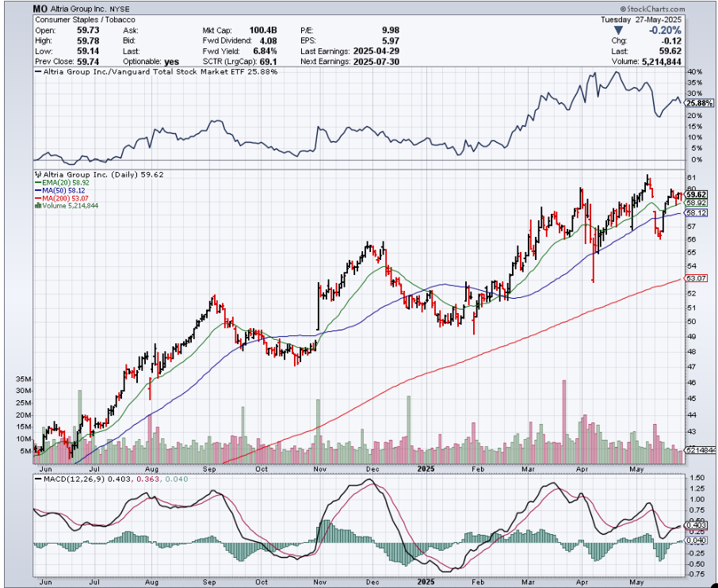Click the Last Earnings date 2025-04-29
Viewport: 718px width, 588px height.
[376, 52]
